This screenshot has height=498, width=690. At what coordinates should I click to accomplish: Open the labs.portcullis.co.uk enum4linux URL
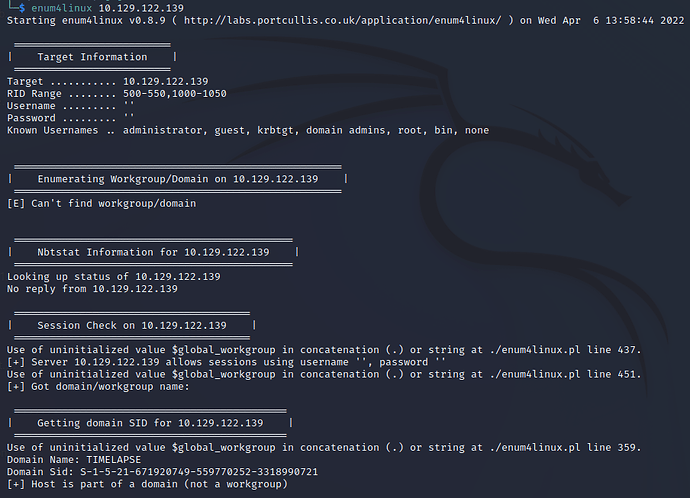[342, 20]
